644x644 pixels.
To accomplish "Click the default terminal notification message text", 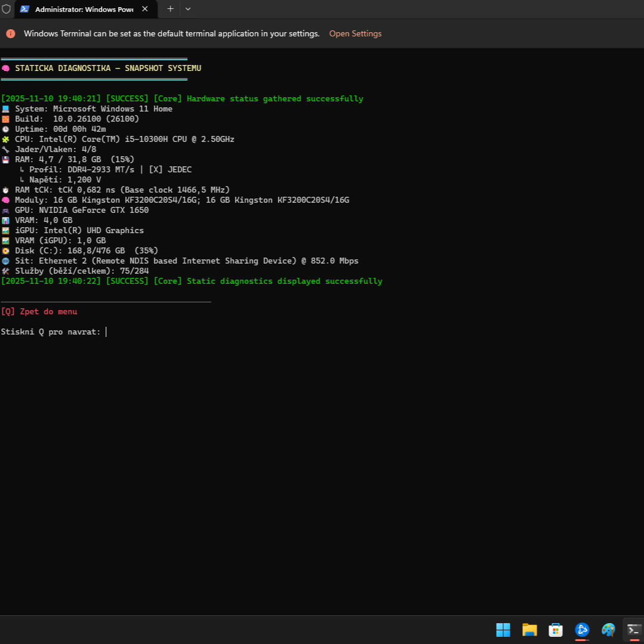I will [x=172, y=34].
